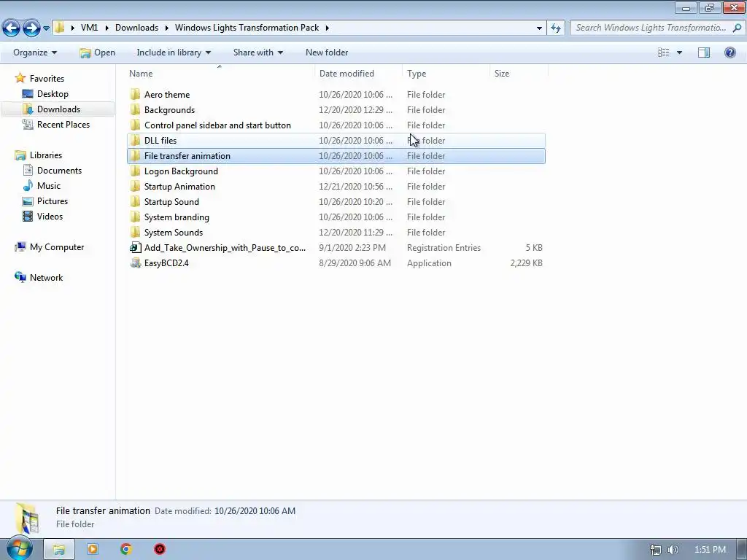The width and height of the screenshot is (747, 560).
Task: Select the DLL files folder icon
Action: [135, 141]
